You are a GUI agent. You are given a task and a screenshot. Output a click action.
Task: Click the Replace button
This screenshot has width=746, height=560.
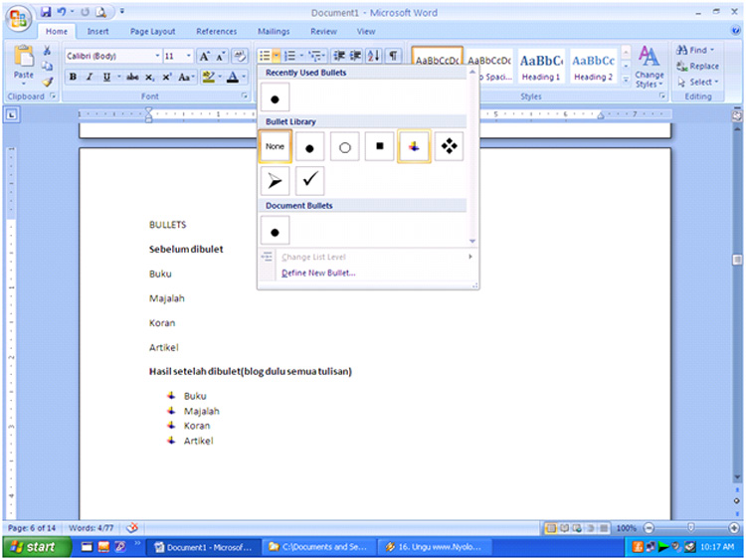point(697,66)
